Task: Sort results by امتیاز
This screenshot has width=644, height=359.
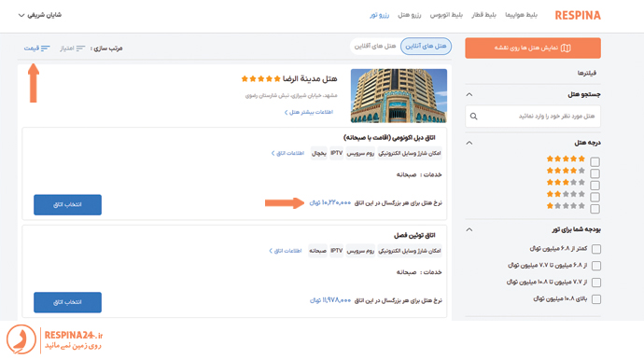Action: coord(72,48)
